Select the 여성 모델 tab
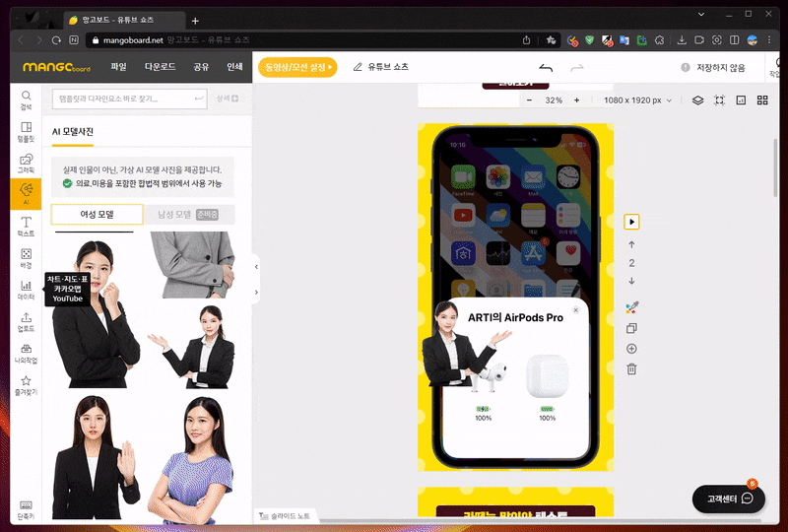Image resolution: width=788 pixels, height=532 pixels. 97,214
